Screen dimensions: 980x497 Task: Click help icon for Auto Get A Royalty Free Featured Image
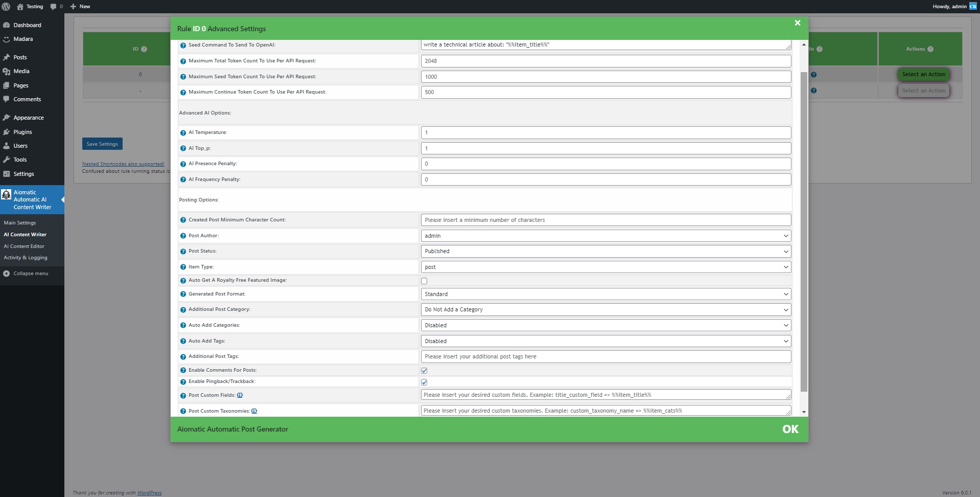183,281
